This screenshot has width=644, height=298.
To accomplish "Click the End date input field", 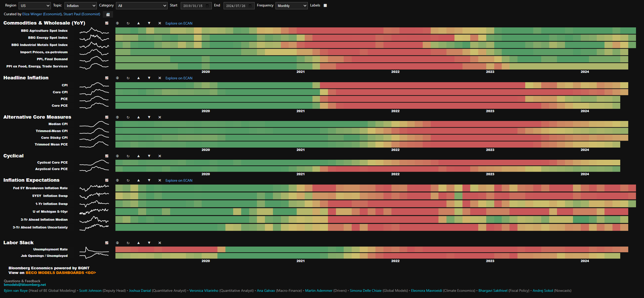I will 236,6.
